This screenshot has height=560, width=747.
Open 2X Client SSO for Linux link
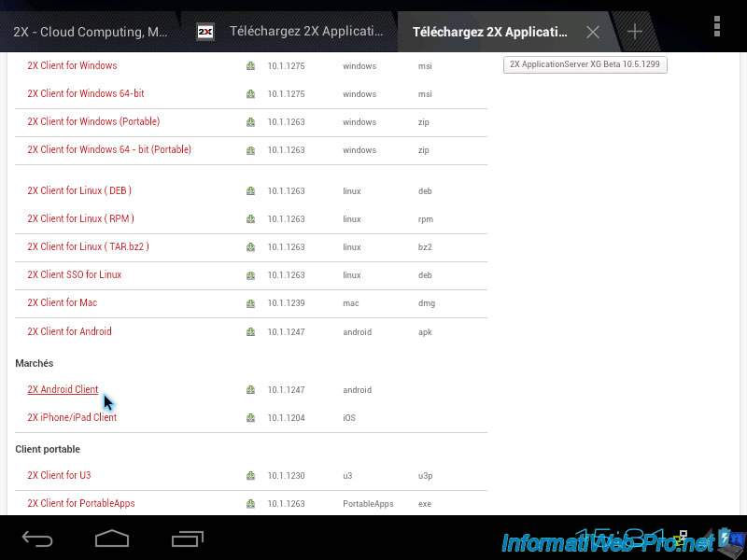click(x=75, y=274)
